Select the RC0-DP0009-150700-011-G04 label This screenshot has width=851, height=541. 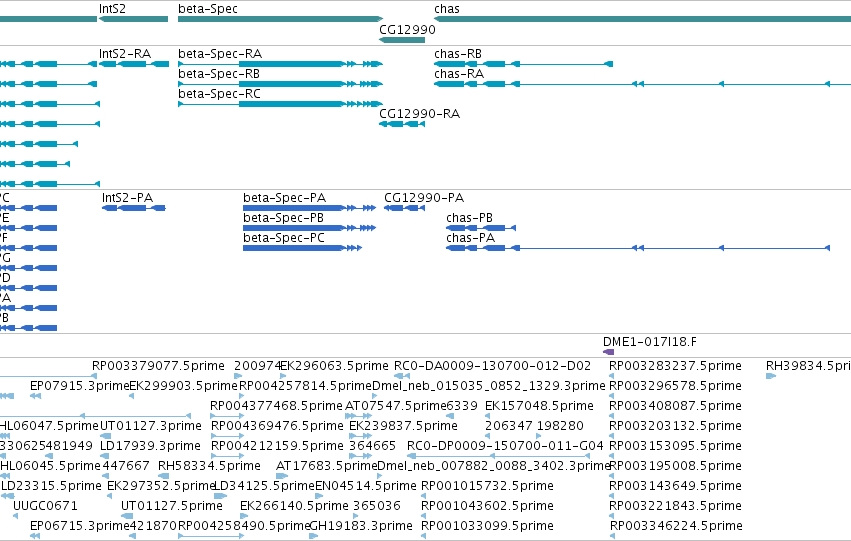[505, 446]
